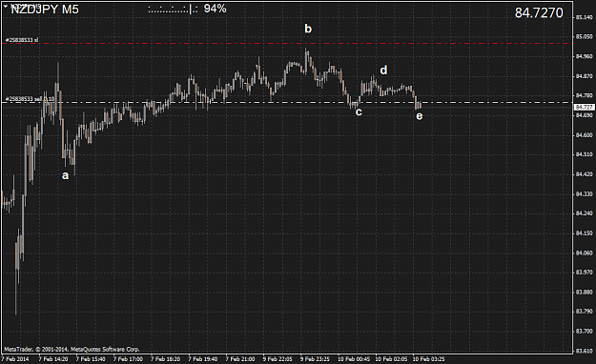Click the small triangle beside NZDJPY title

pos(6,6)
